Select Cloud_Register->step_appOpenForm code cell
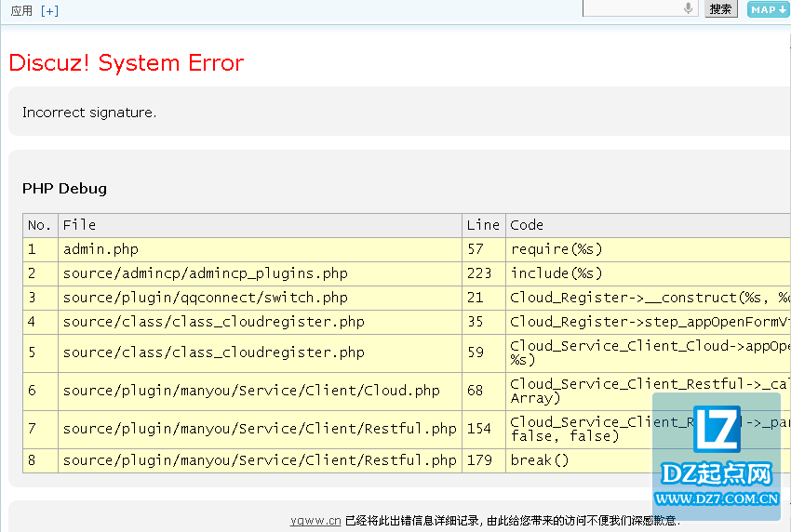 click(649, 322)
